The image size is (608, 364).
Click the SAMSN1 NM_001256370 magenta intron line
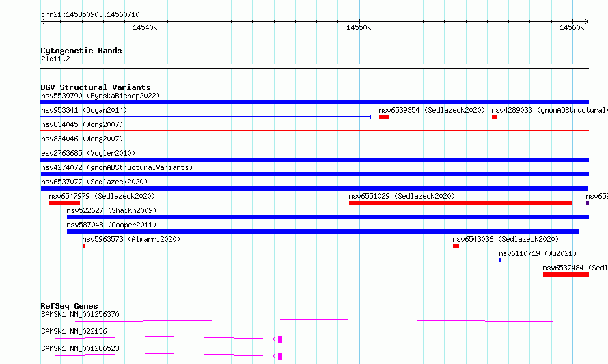click(314, 320)
